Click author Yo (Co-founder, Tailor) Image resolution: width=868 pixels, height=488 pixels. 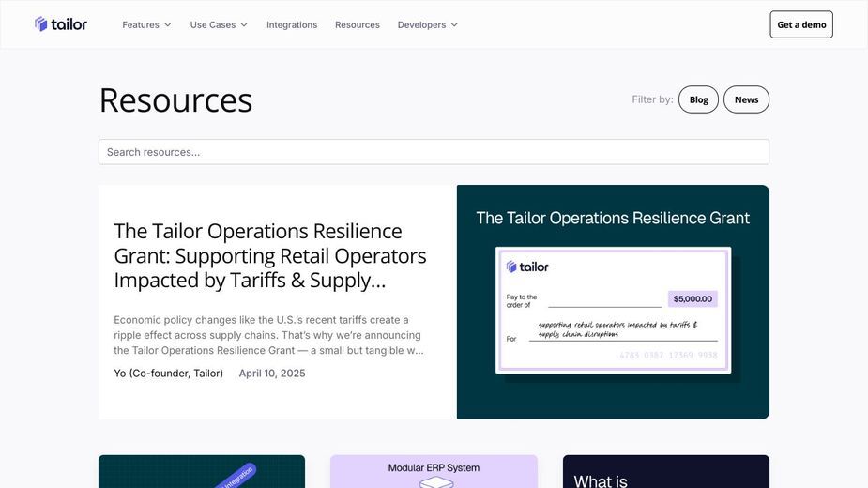coord(168,374)
